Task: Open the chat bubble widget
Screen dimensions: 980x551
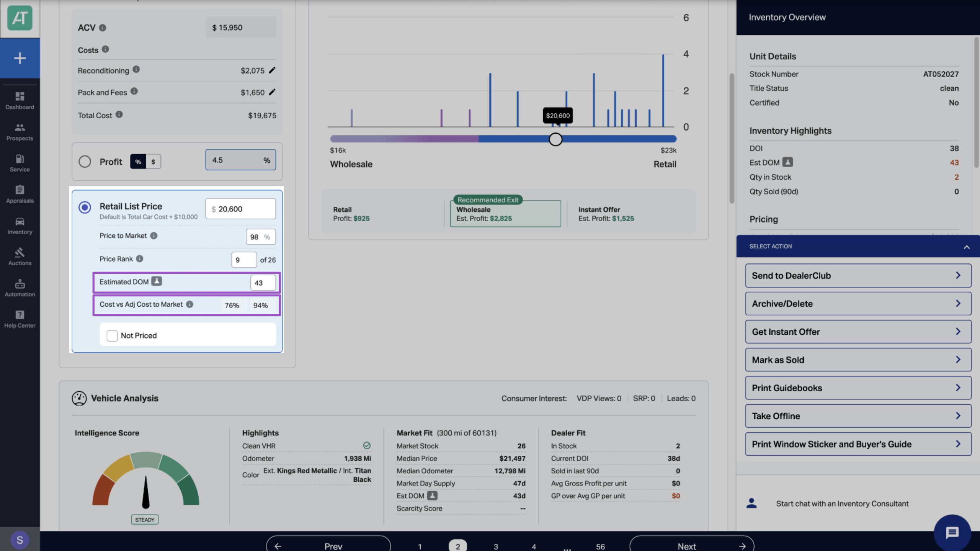Action: coord(952,533)
